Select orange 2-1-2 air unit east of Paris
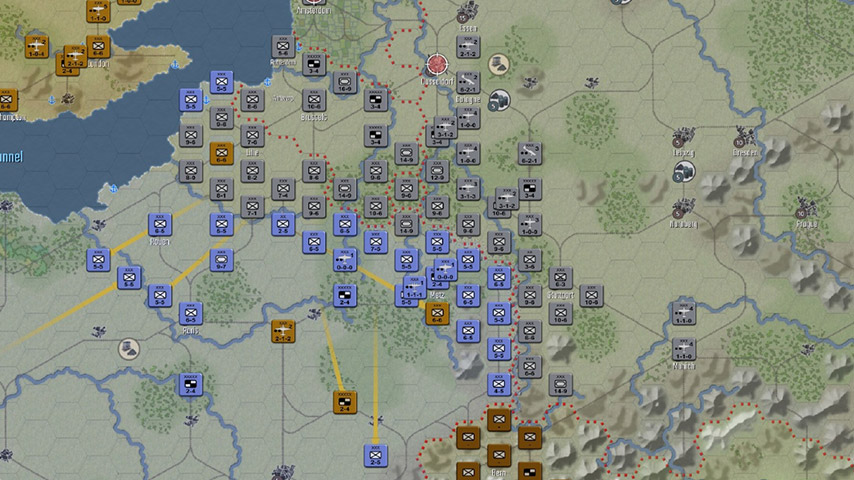Screen dimensions: 854x480 click(x=283, y=331)
